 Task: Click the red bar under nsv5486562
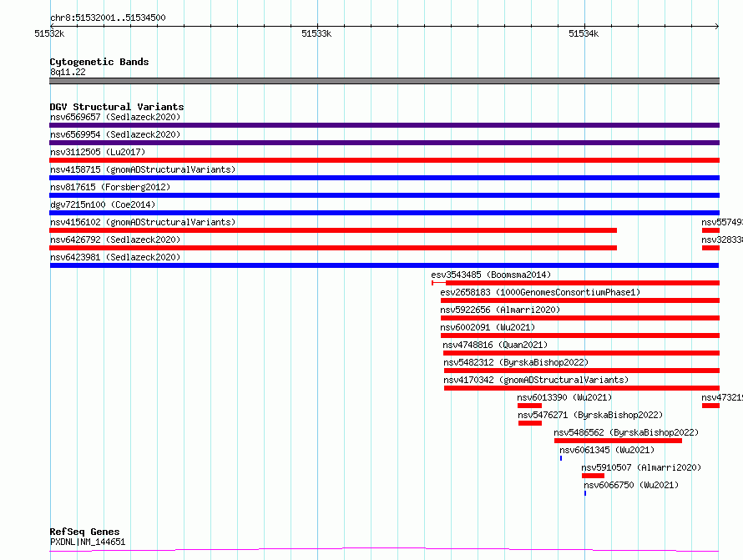click(x=618, y=441)
